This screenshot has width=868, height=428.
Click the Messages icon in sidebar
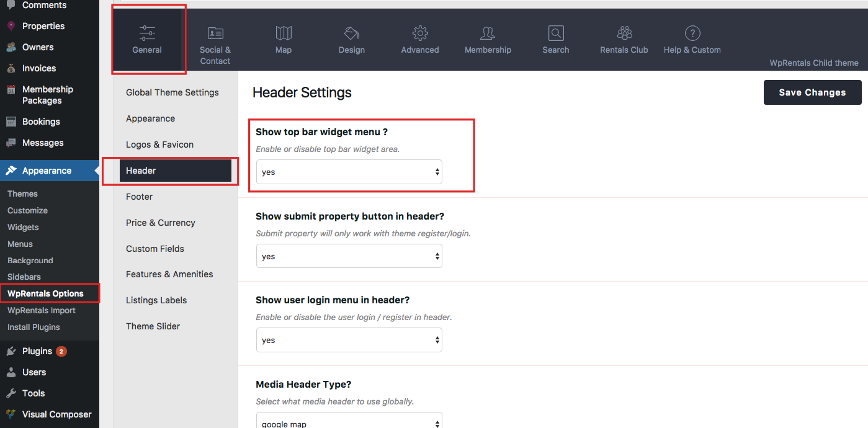[11, 143]
